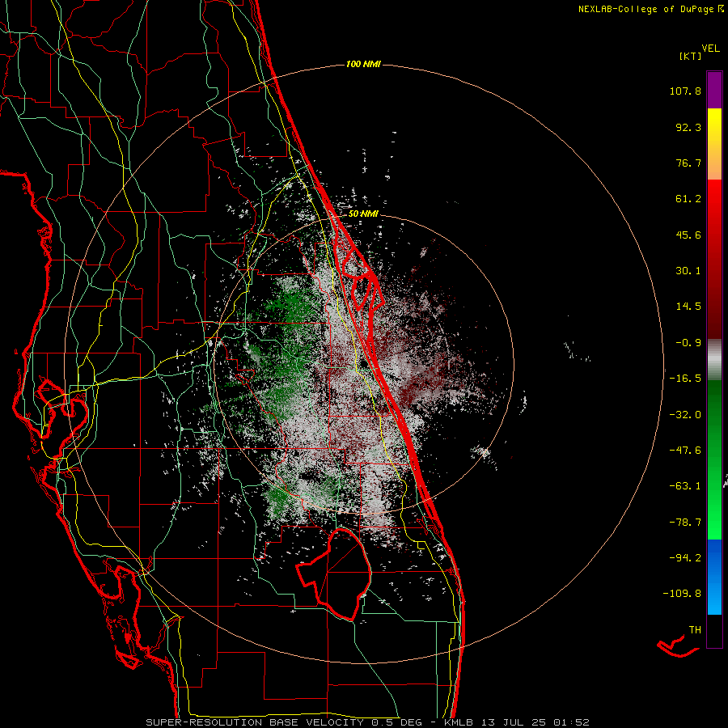Click the blue segment of velocity color bar
This screenshot has height=728, width=728.
point(714,577)
